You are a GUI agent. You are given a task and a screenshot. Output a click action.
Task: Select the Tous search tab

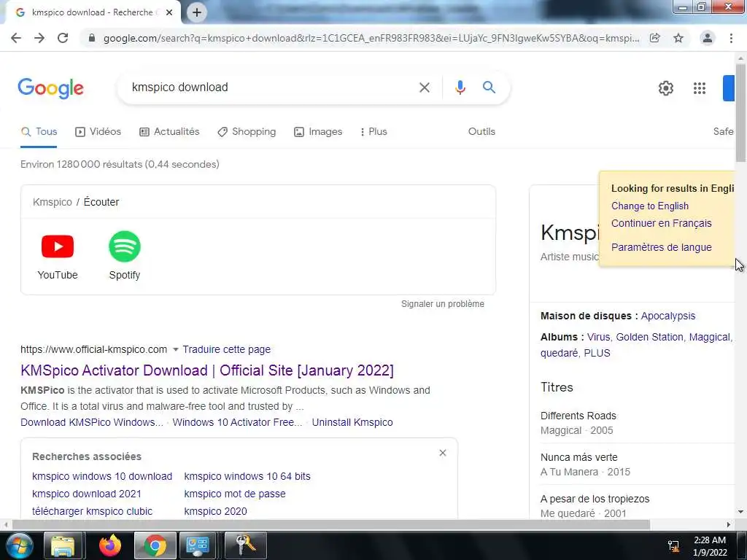point(39,132)
